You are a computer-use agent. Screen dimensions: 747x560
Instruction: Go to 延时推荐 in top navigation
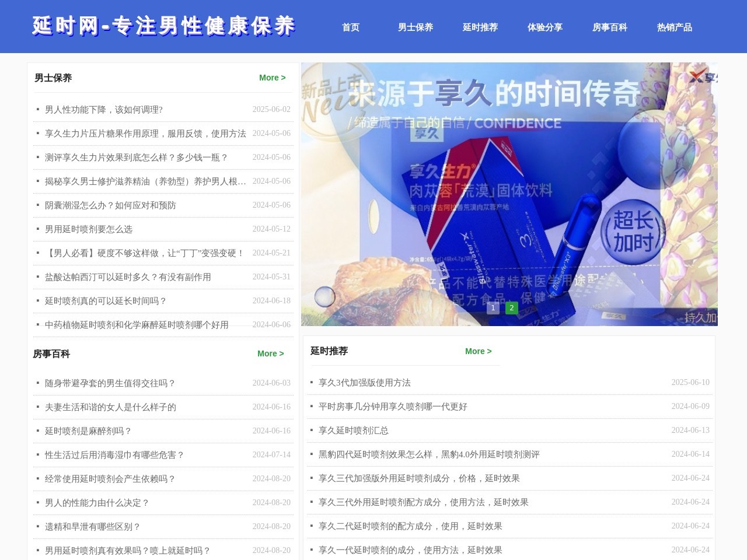pos(480,27)
